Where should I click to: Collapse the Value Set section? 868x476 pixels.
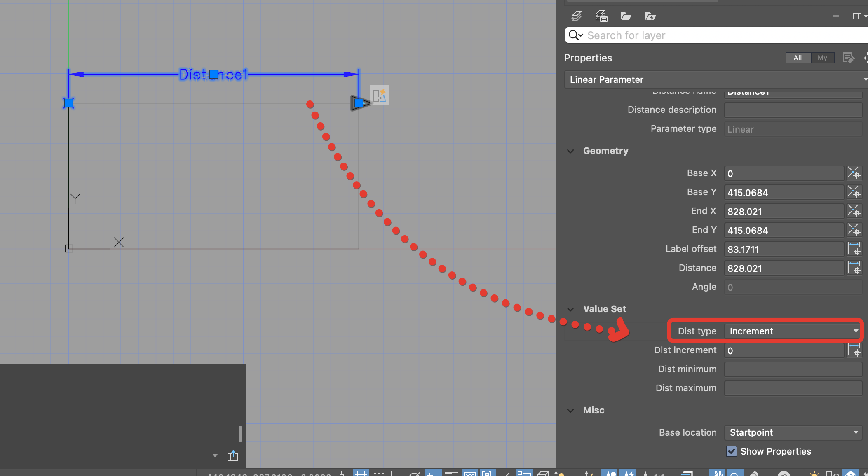coord(570,309)
